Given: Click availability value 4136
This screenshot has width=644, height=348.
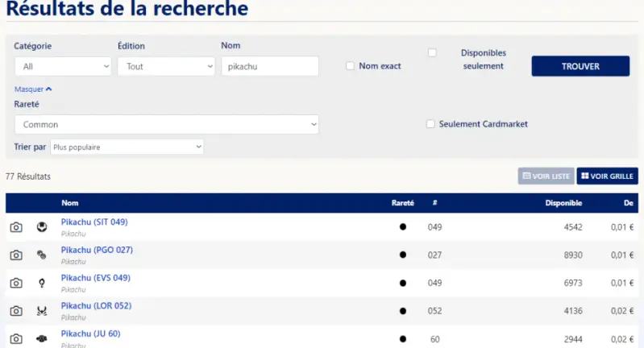Looking at the screenshot, I should coord(573,311).
